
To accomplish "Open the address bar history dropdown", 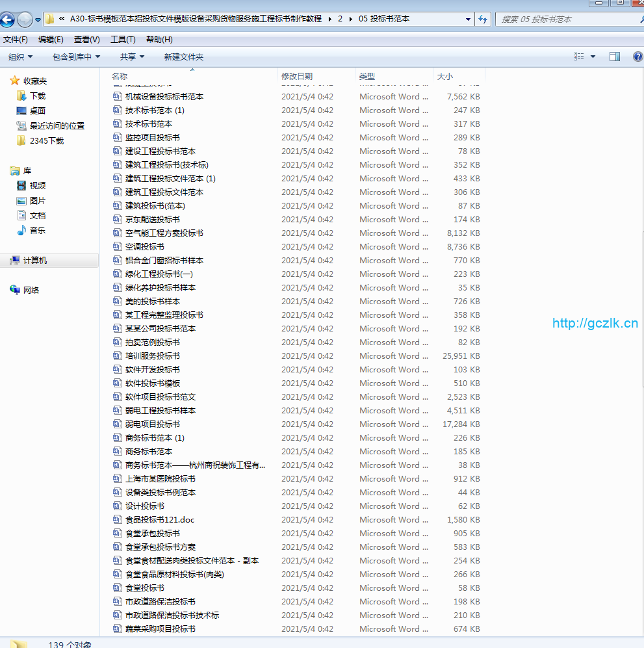I will click(468, 19).
